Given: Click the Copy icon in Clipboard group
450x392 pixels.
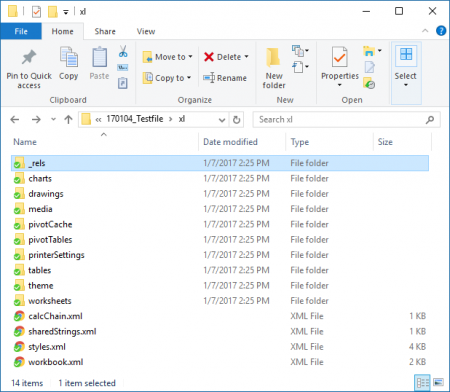Looking at the screenshot, I should 69,57.
